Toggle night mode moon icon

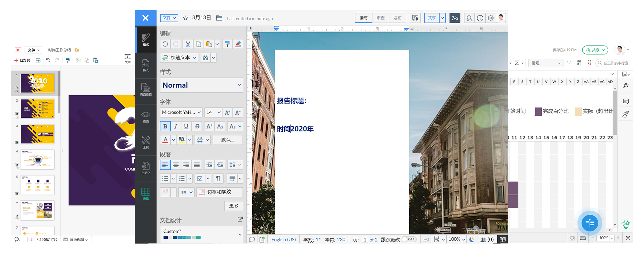pyautogui.click(x=472, y=239)
